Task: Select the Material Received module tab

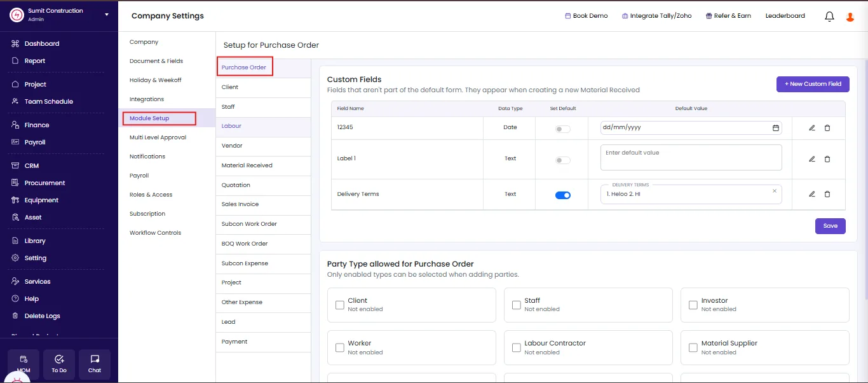Action: tap(264, 165)
